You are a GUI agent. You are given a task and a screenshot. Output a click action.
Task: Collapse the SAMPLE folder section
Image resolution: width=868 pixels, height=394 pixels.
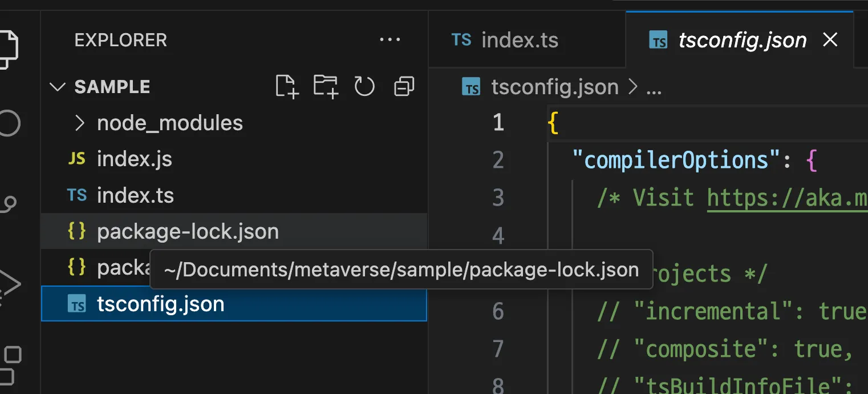point(57,87)
